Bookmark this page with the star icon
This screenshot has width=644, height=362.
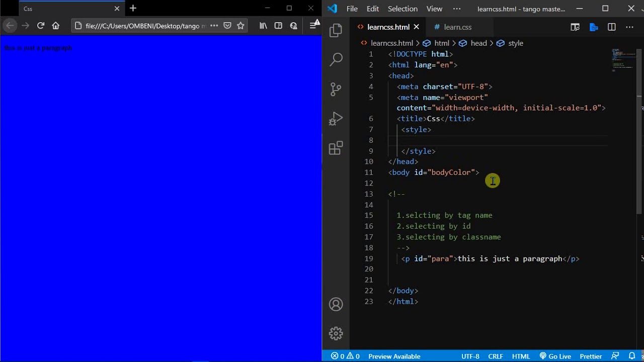pos(240,26)
